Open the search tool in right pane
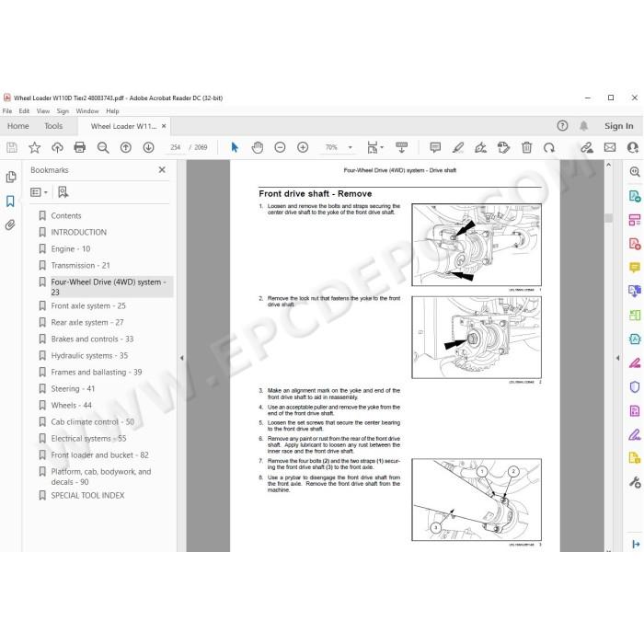 (635, 172)
